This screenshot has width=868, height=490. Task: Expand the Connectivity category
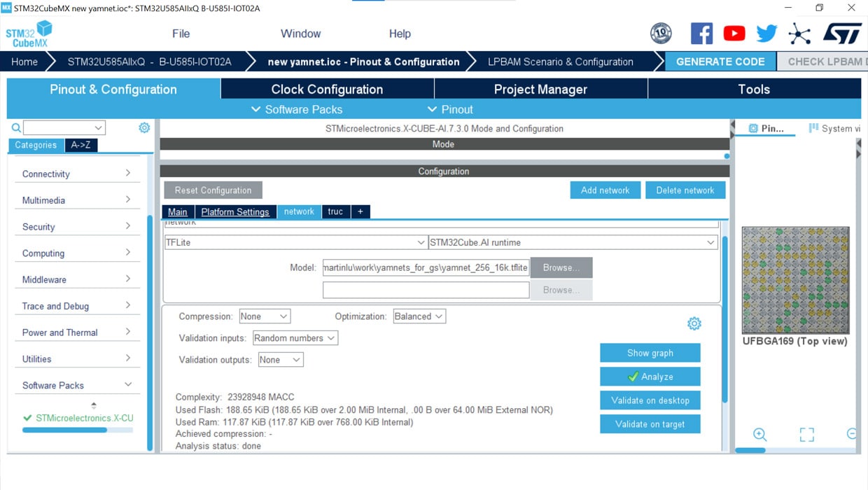(76, 174)
